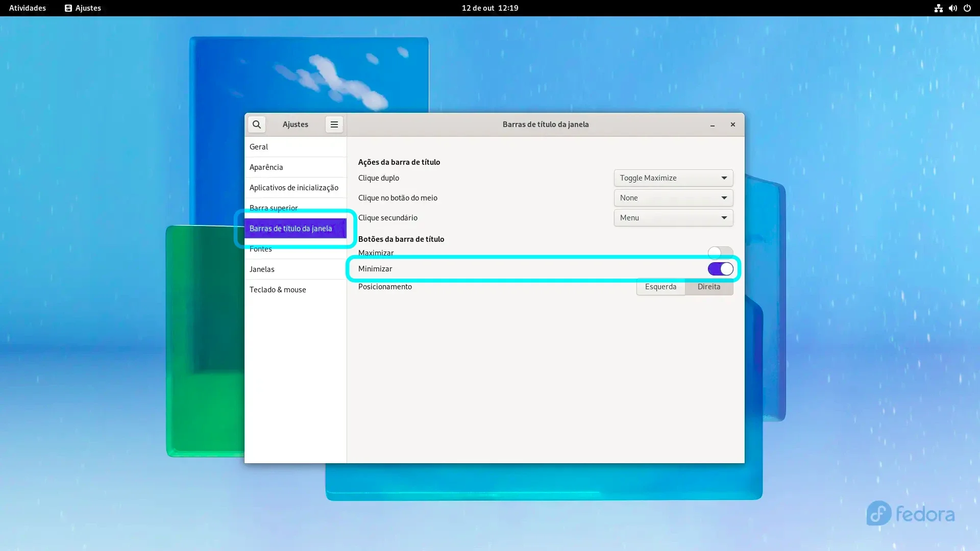This screenshot has width=980, height=551.
Task: Open Teclado & mouse section
Action: (x=296, y=290)
